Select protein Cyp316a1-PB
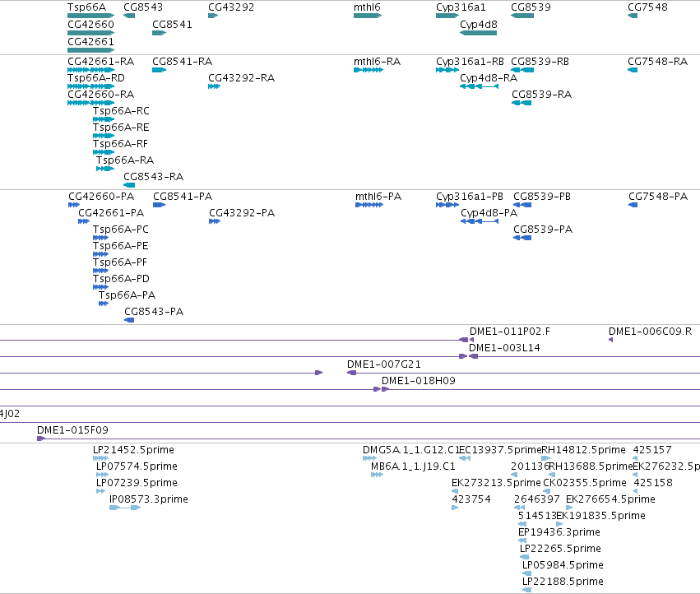The width and height of the screenshot is (700, 594). pos(447,205)
